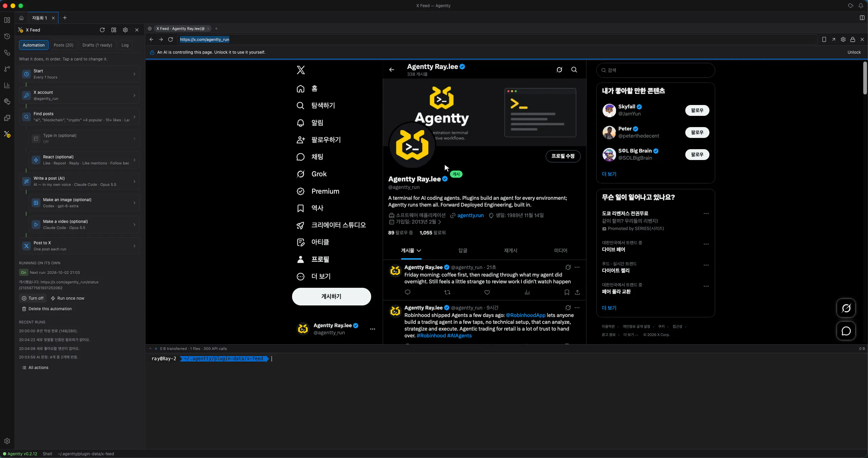Click the 검색 search input field
The image size is (868, 458).
(655, 70)
